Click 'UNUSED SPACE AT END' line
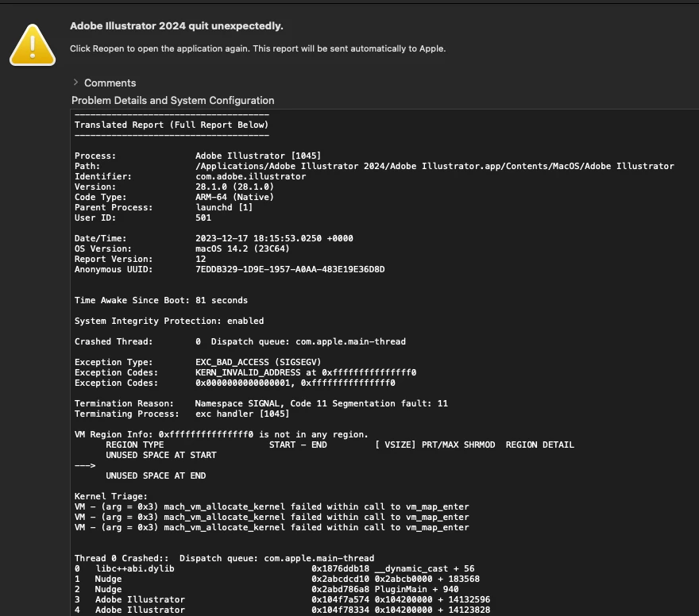Viewport: 699px width, 616px height. 156,475
